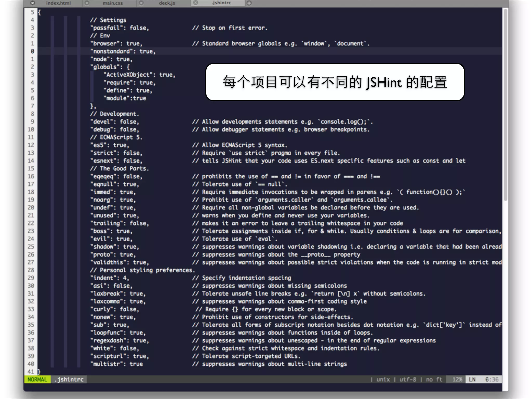Click the "curly": false line
Image resolution: width=532 pixels, height=399 pixels.
(115, 309)
